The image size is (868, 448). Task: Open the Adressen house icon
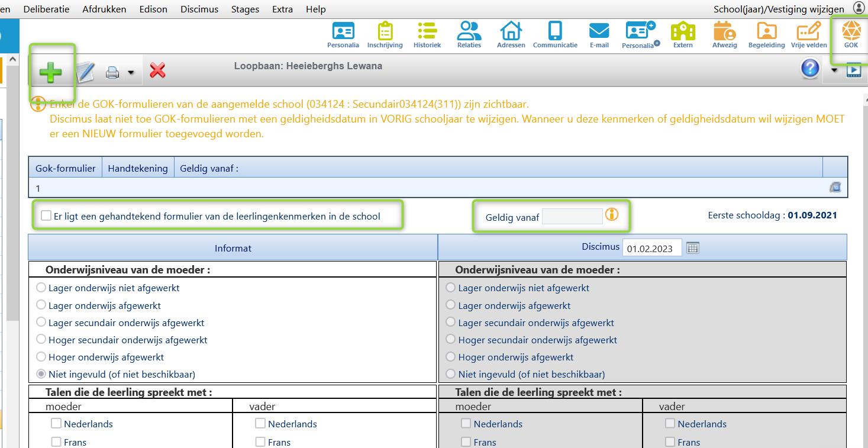pyautogui.click(x=511, y=35)
